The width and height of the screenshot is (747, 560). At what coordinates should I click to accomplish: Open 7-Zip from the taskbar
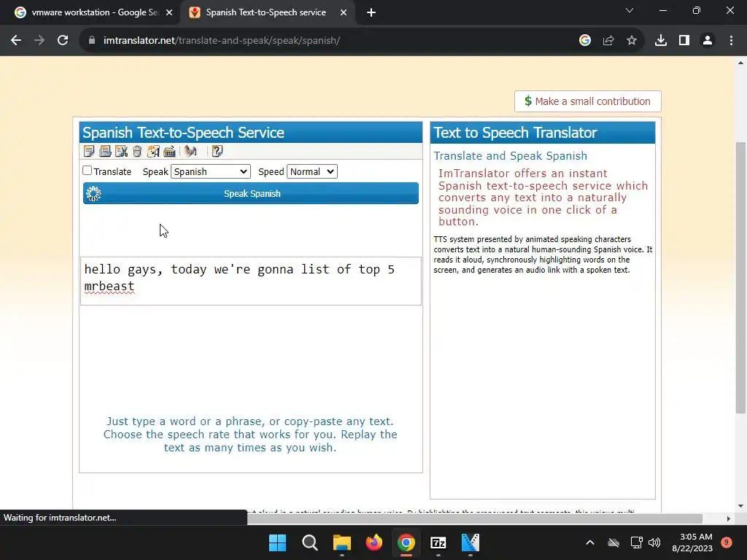[x=438, y=542]
